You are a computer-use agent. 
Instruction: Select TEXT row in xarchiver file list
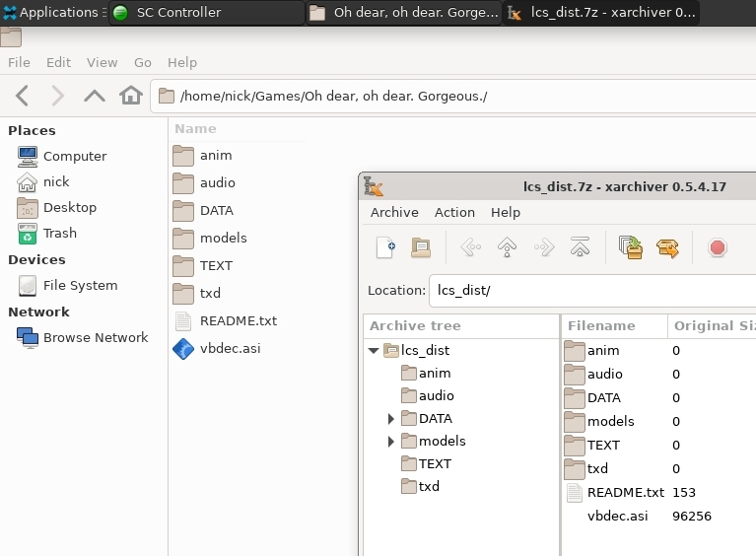click(658, 445)
